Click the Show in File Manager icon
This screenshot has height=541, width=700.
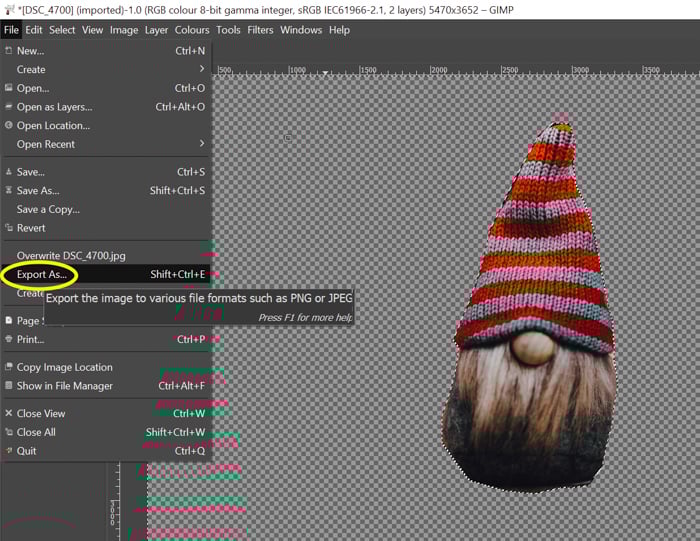(8, 385)
